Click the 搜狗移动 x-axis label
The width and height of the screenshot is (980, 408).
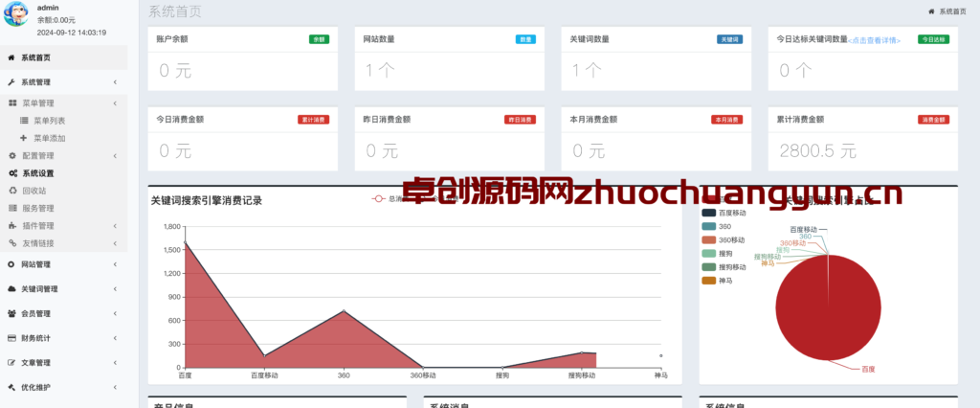pyautogui.click(x=581, y=375)
